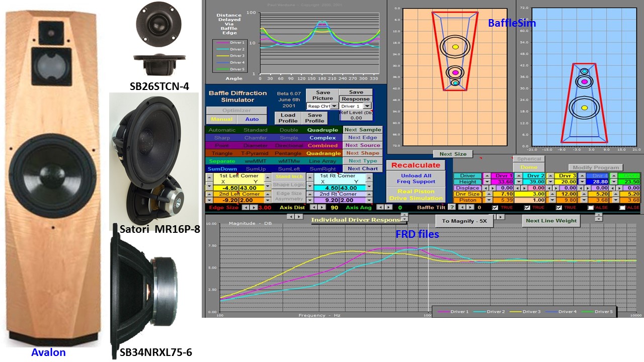Click the Recalculate button
The height and width of the screenshot is (362, 644).
click(416, 165)
